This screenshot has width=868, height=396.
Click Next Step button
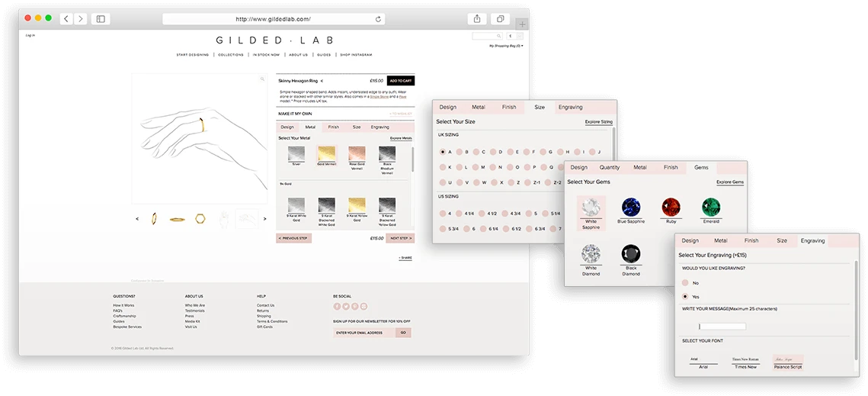pos(400,238)
